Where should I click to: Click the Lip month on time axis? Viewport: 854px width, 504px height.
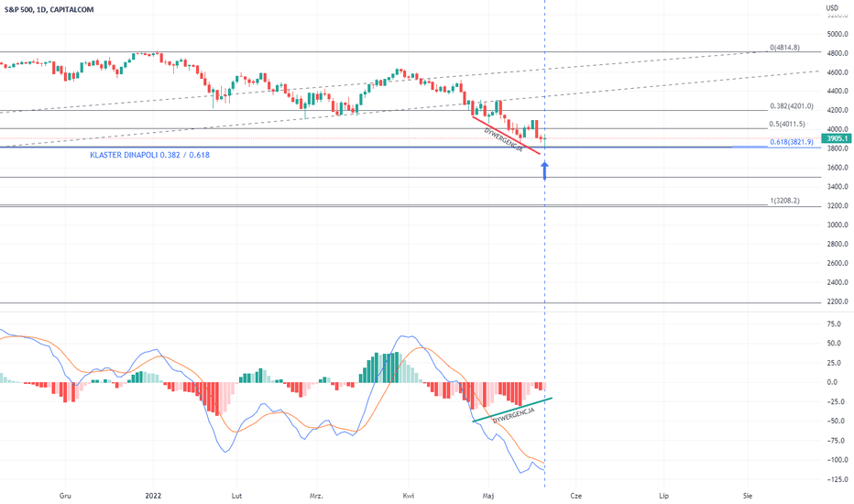point(664,496)
